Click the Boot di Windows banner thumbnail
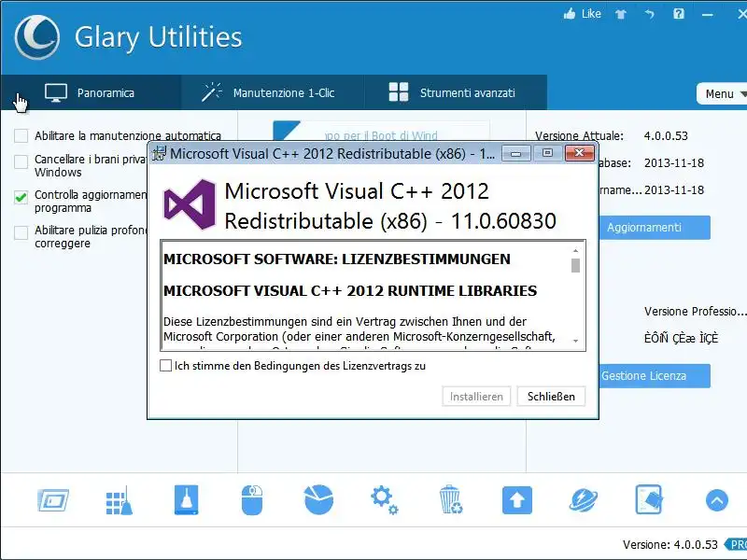The image size is (747, 560). point(381,131)
